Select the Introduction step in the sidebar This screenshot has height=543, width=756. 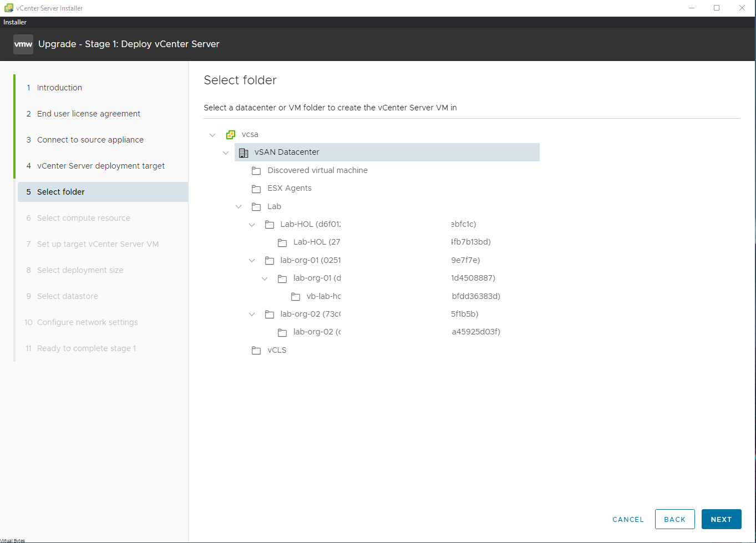59,87
